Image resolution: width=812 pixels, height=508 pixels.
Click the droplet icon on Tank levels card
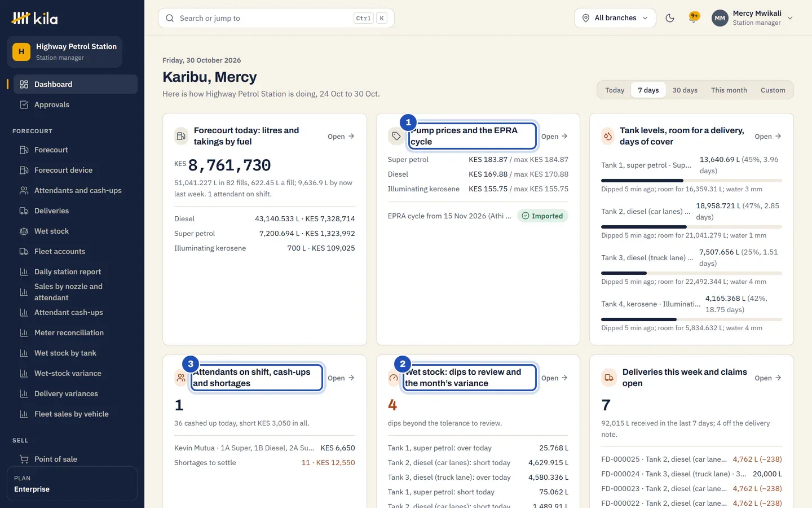[x=608, y=136]
